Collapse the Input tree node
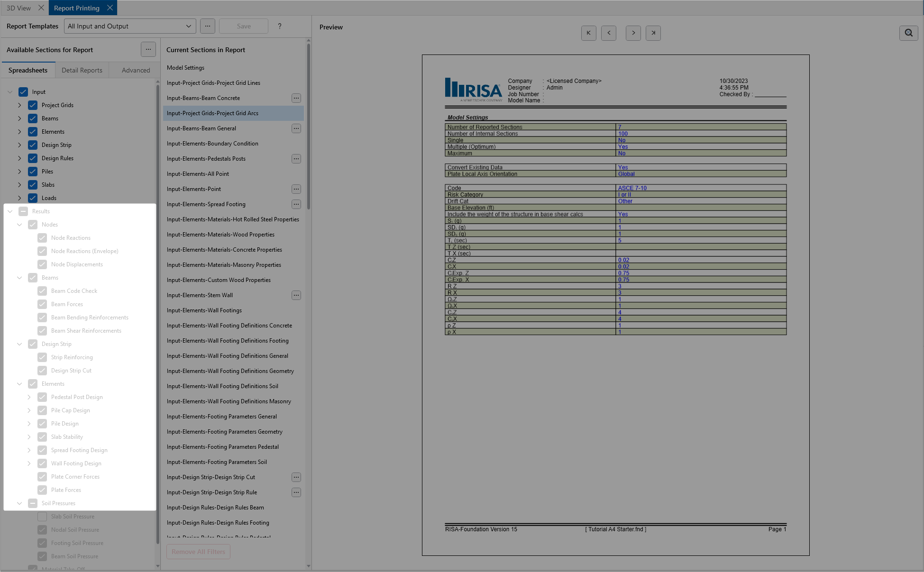The image size is (924, 572). (10, 92)
